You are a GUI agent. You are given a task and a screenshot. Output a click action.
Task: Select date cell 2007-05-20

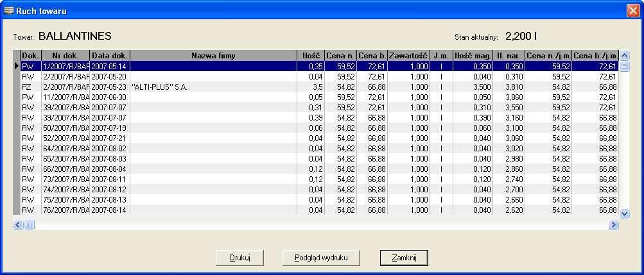pyautogui.click(x=110, y=76)
